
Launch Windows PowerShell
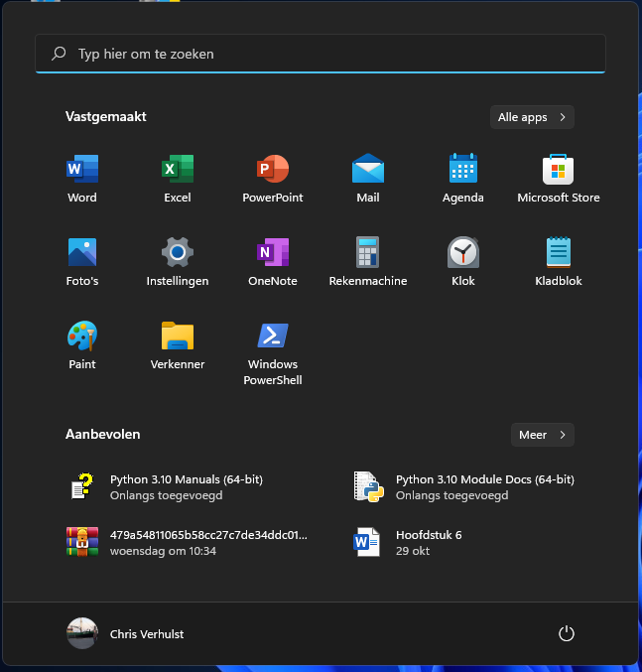point(273,336)
